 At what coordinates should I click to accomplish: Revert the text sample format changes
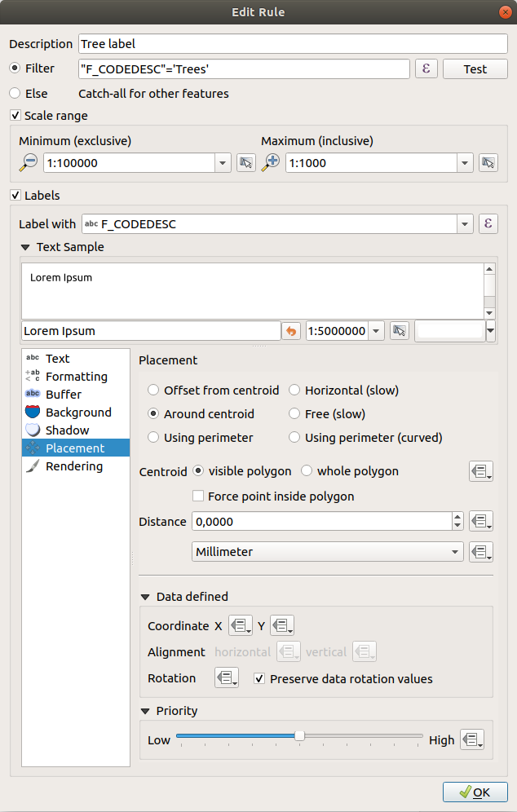tap(290, 330)
